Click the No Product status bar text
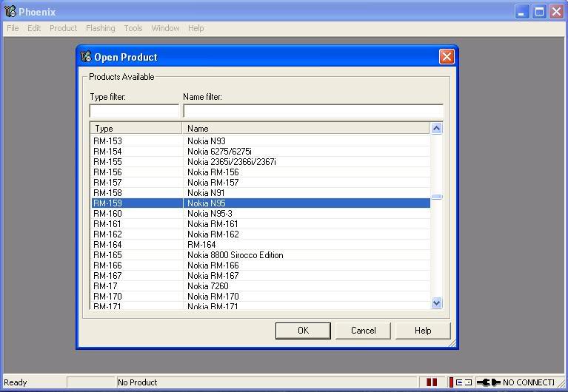 (x=137, y=382)
